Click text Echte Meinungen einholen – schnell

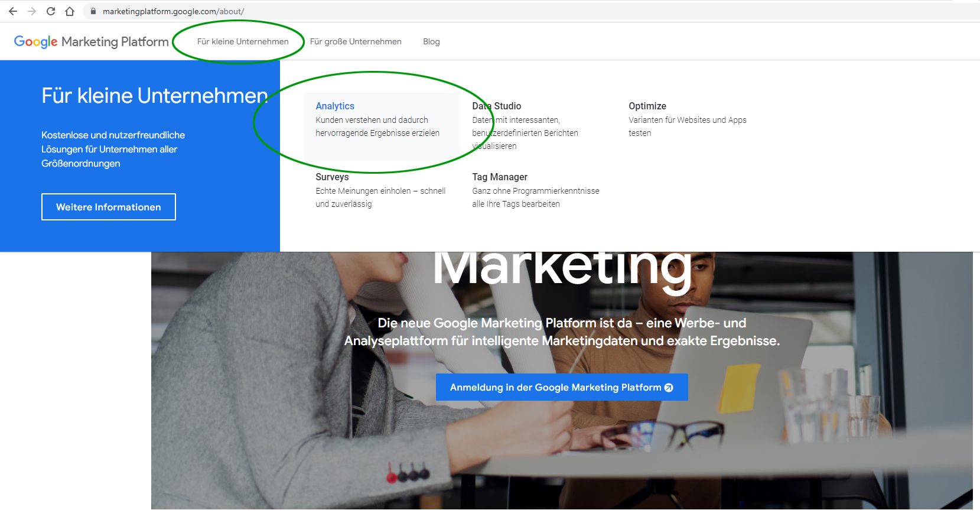[x=380, y=191]
